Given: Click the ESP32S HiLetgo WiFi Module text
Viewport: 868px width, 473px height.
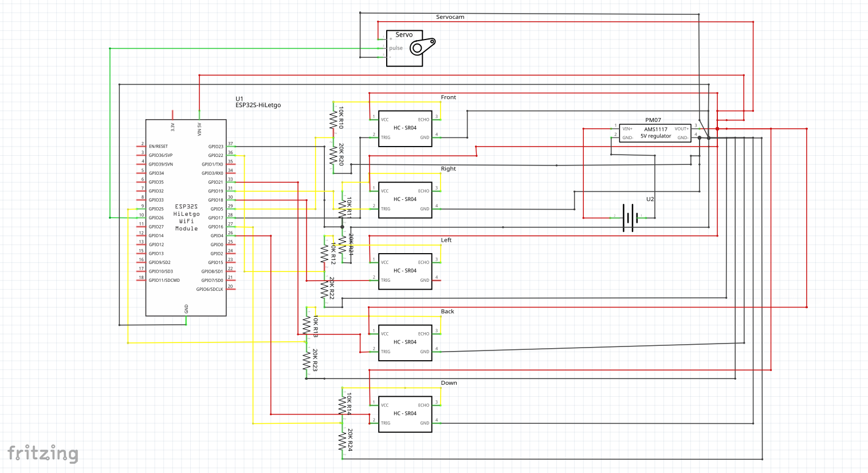Looking at the screenshot, I should [x=186, y=218].
